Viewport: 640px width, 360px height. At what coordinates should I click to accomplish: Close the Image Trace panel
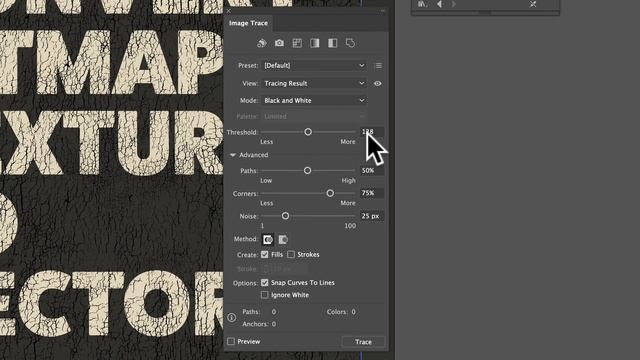(x=229, y=11)
